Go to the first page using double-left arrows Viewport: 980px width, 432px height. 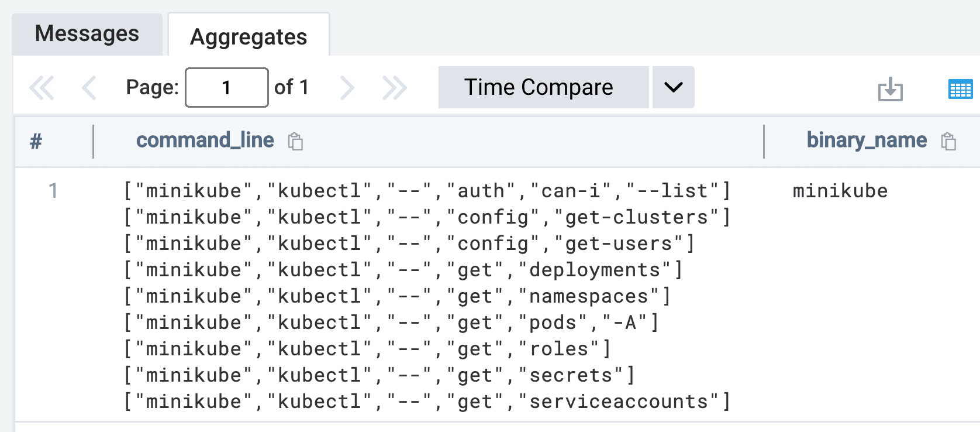pos(42,88)
